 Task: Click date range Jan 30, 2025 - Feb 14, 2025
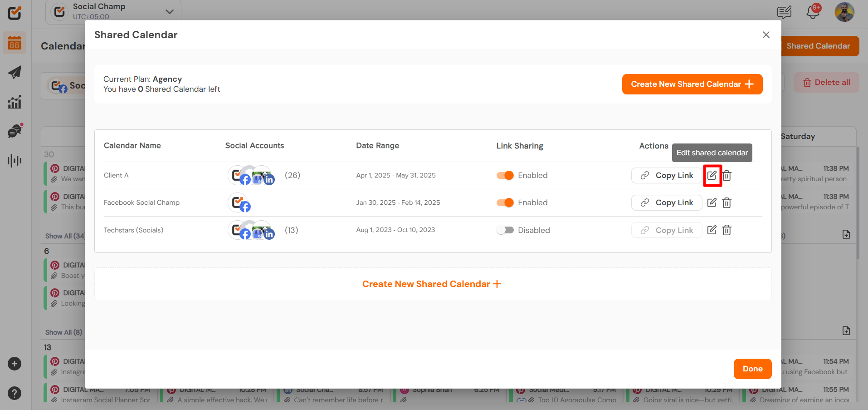click(398, 203)
